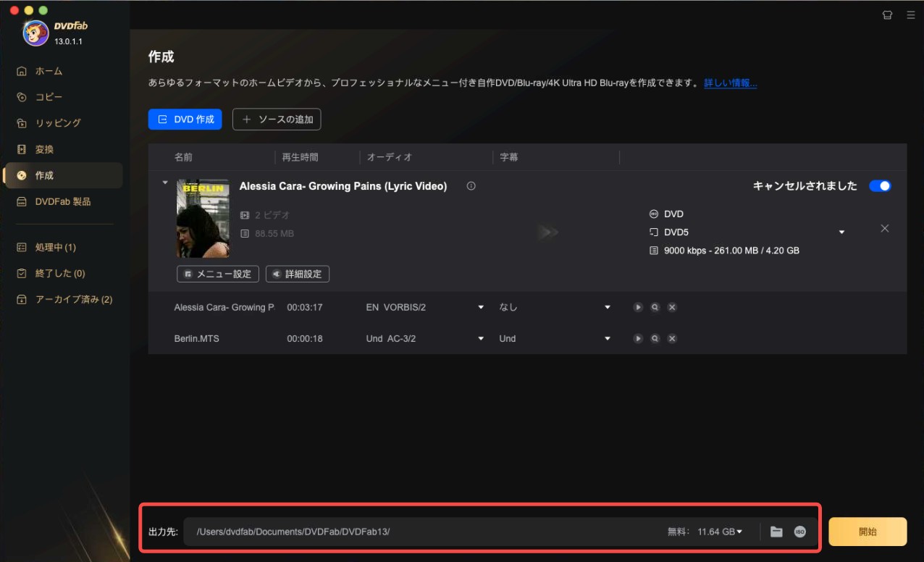This screenshot has height=562, width=924.
Task: Follow the 詳しい情報 link
Action: click(x=731, y=83)
